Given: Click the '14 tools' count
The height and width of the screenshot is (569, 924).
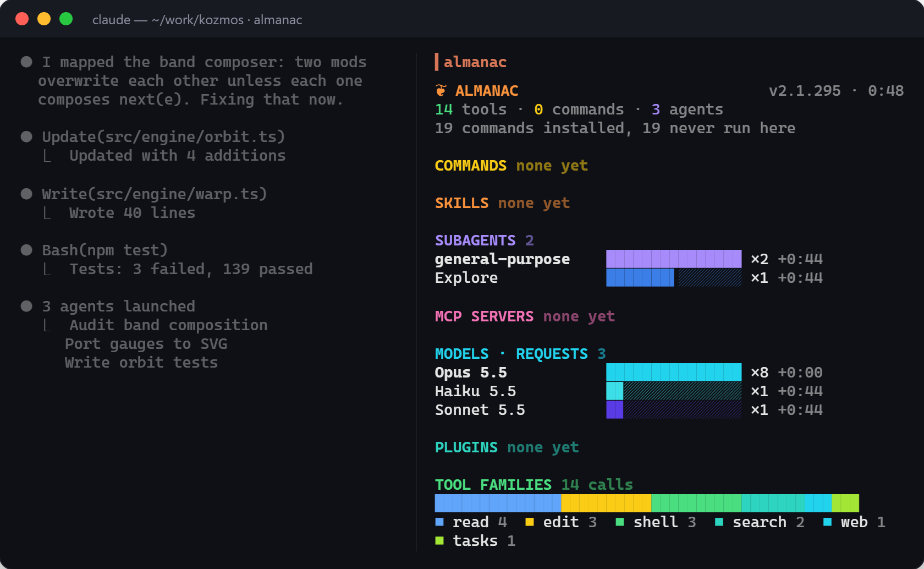Looking at the screenshot, I should tap(471, 110).
